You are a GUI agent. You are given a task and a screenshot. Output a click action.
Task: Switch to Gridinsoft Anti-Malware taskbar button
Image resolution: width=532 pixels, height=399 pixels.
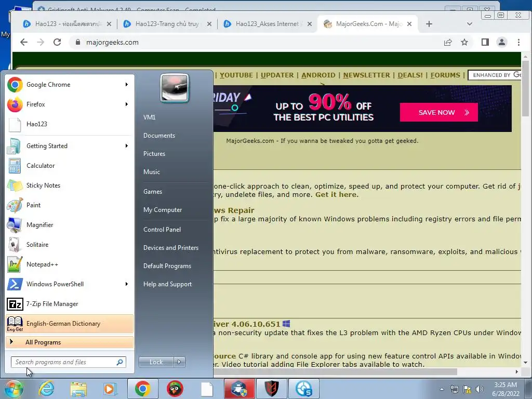pos(239,389)
